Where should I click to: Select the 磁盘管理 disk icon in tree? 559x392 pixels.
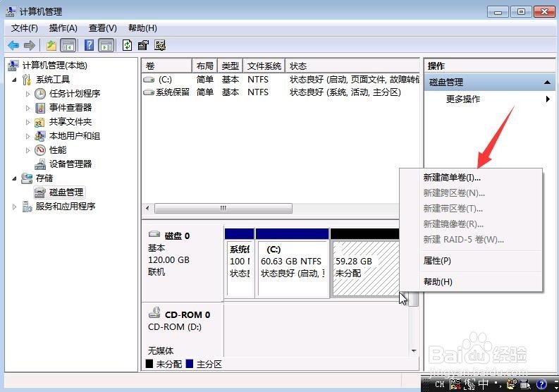click(40, 192)
